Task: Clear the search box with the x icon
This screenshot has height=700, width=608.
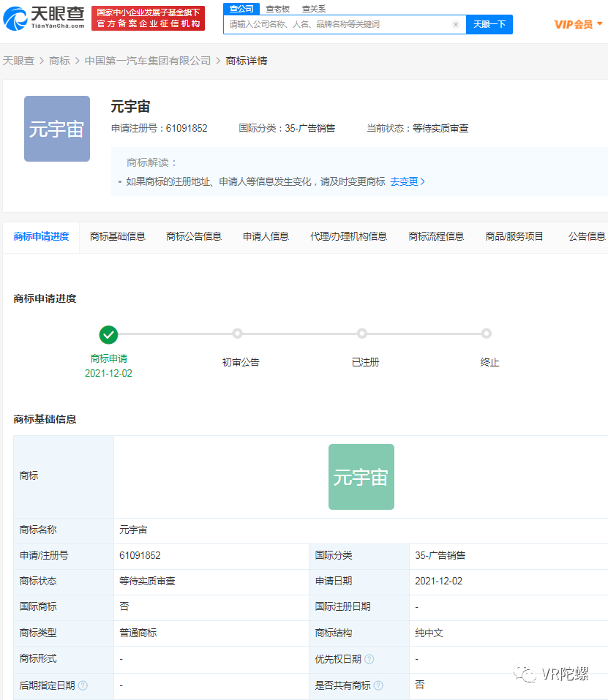Action: (x=455, y=25)
